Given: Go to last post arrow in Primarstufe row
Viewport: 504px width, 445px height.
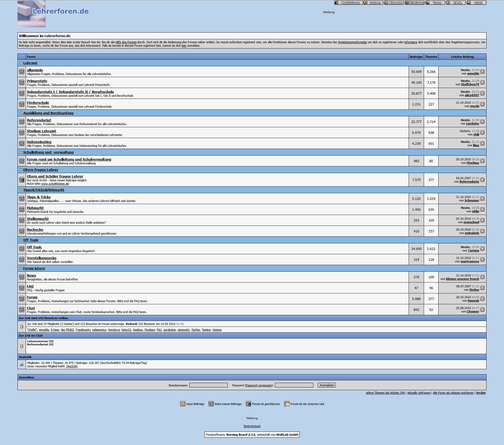Looking at the screenshot, I should click(482, 83).
